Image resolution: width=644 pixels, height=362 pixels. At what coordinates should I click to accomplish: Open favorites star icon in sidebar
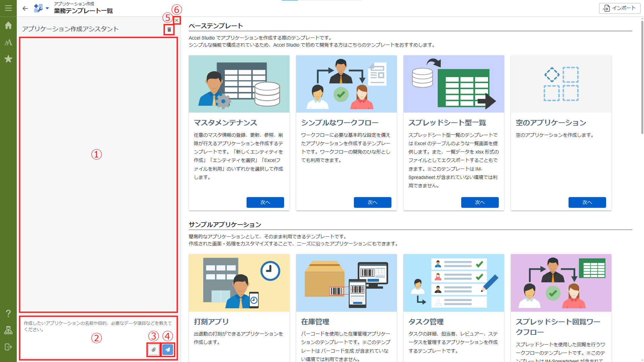[8, 59]
